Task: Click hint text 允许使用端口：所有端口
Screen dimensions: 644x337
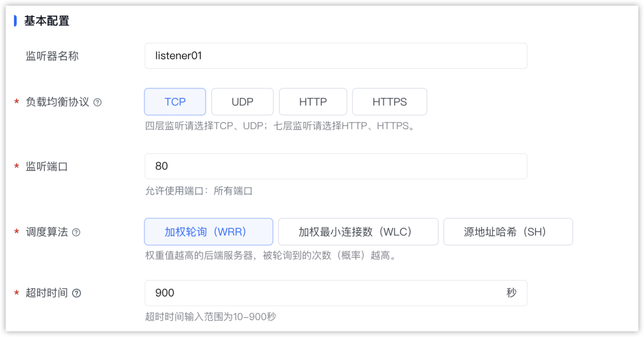Action: click(x=199, y=191)
